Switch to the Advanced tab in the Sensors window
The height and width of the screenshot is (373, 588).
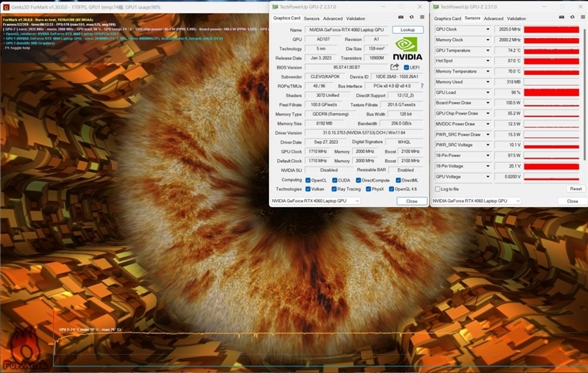click(x=493, y=18)
